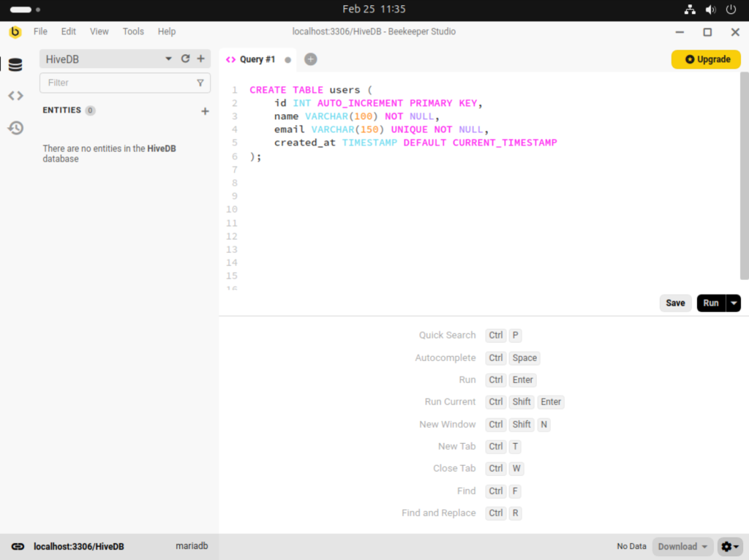This screenshot has width=749, height=560.
Task: Save the current query
Action: click(x=675, y=303)
